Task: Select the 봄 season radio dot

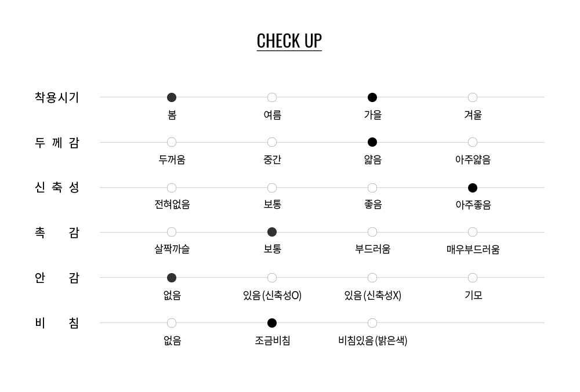Action: pos(172,97)
